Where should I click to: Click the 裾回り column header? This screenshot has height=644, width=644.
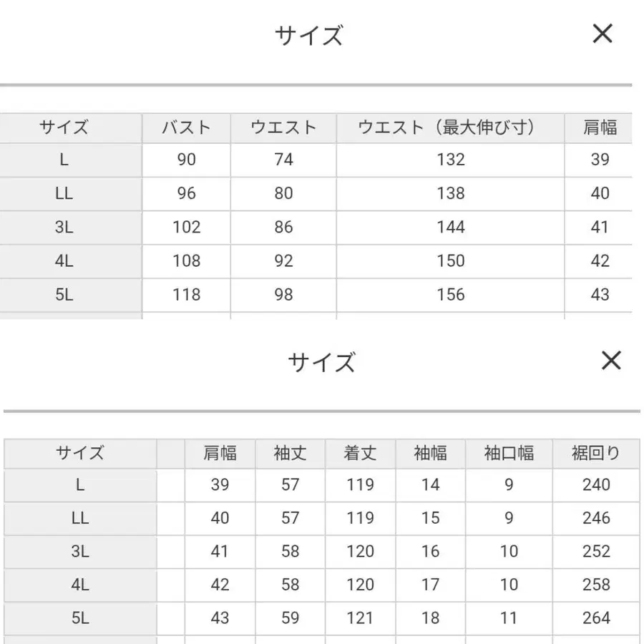pyautogui.click(x=596, y=453)
